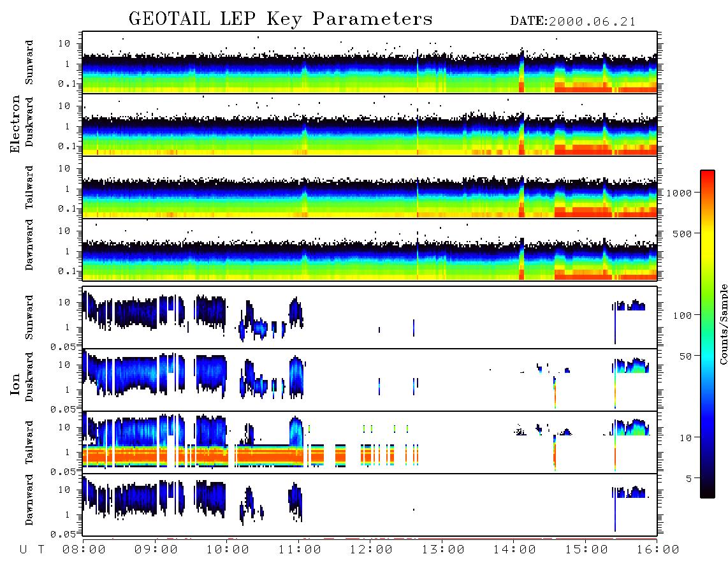Select the Electron "Sunward" axis label
728x561 pixels.
click(29, 62)
